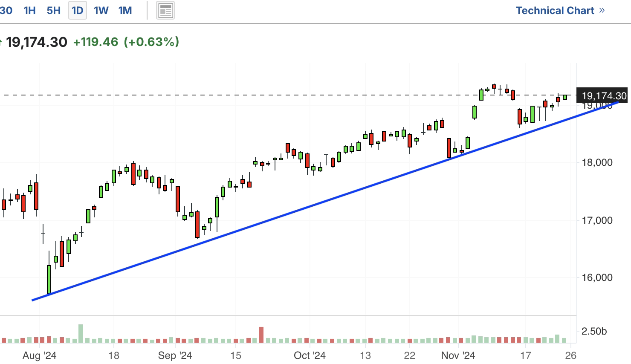
Task: Click the 18,000 price axis label
Action: pos(597,162)
